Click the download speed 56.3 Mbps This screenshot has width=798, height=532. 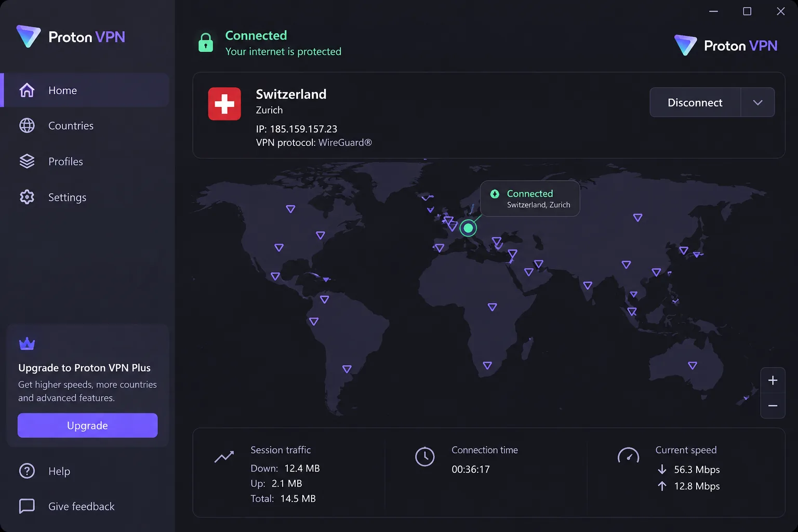(697, 470)
